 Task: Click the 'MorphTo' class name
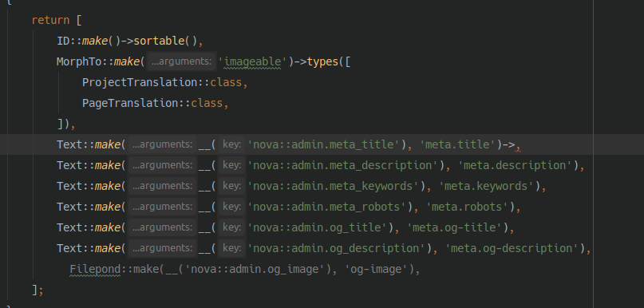pyautogui.click(x=79, y=61)
